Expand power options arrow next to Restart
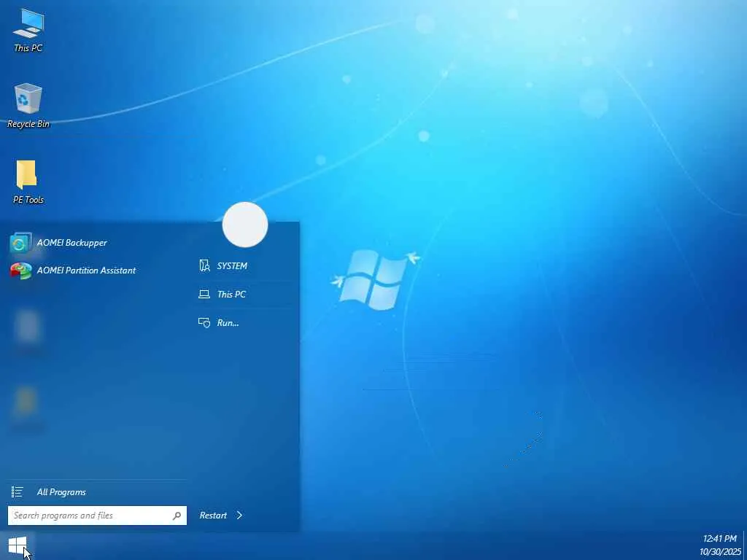Viewport: 747px width, 560px height. click(x=239, y=516)
